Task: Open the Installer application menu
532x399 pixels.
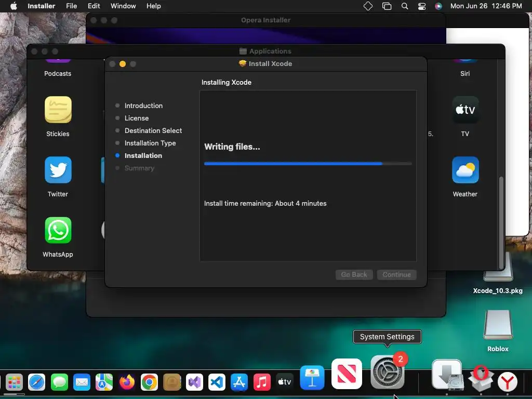Action: [42, 6]
